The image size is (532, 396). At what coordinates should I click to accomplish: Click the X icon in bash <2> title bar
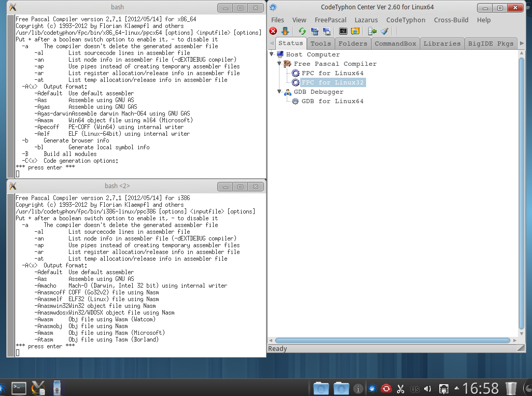click(13, 186)
